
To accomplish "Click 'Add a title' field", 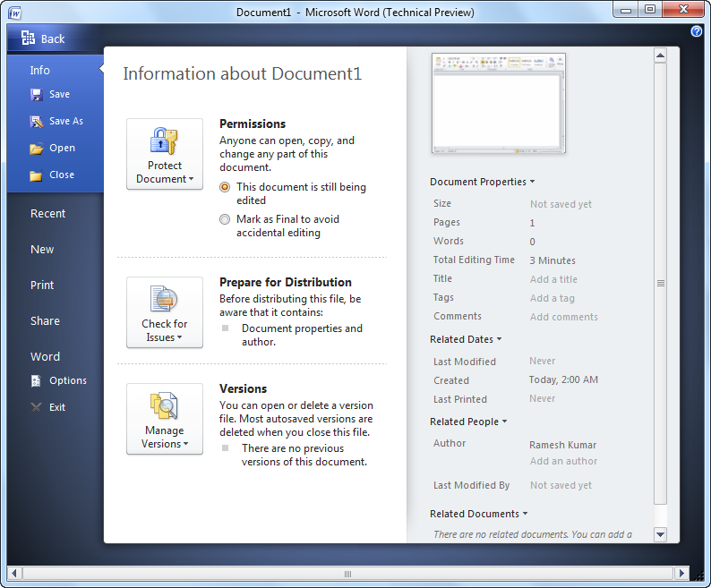I will coord(553,279).
